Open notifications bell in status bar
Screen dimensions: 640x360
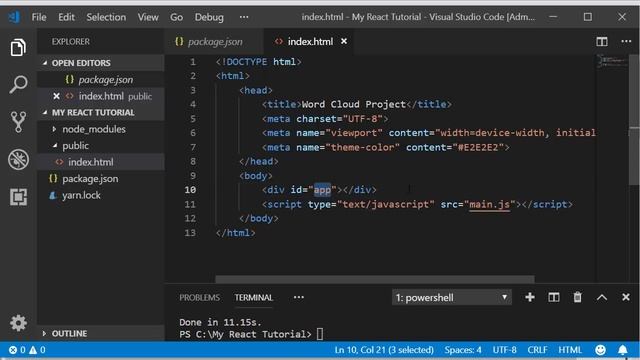point(622,350)
